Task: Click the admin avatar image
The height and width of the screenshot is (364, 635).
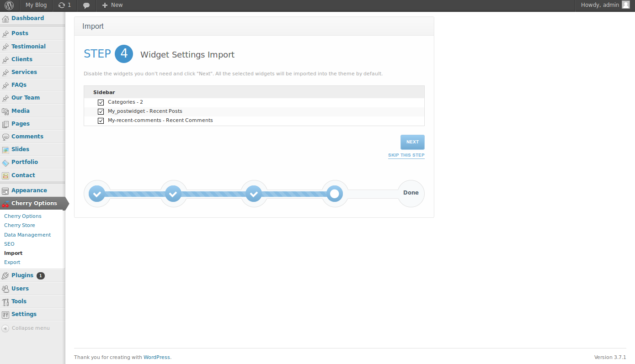Action: (626, 5)
